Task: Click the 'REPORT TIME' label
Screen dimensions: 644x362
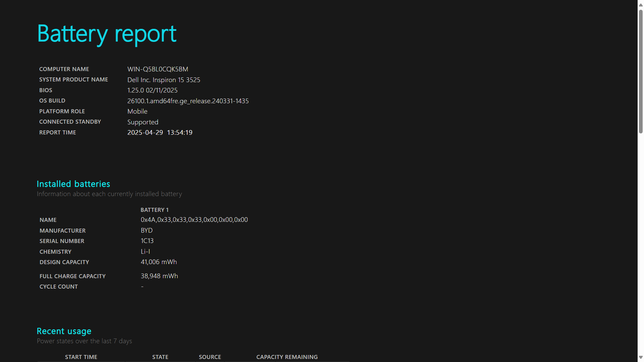Action: pyautogui.click(x=57, y=132)
